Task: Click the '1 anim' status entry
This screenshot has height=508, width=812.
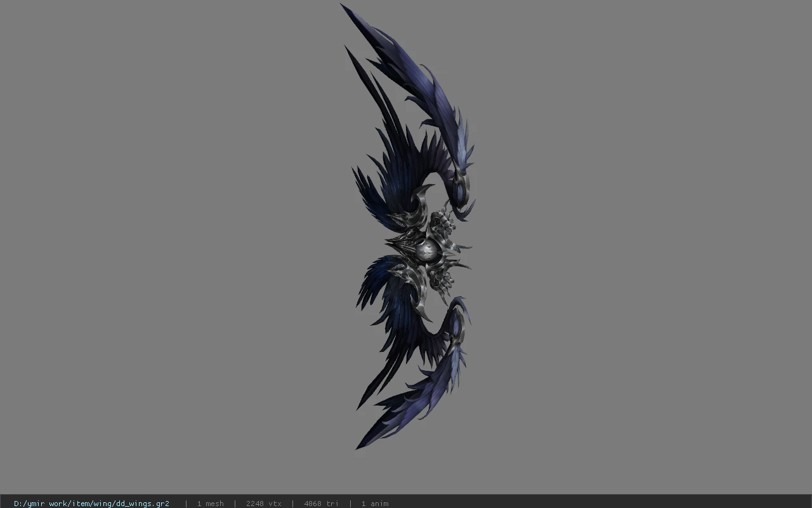Action: click(375, 504)
